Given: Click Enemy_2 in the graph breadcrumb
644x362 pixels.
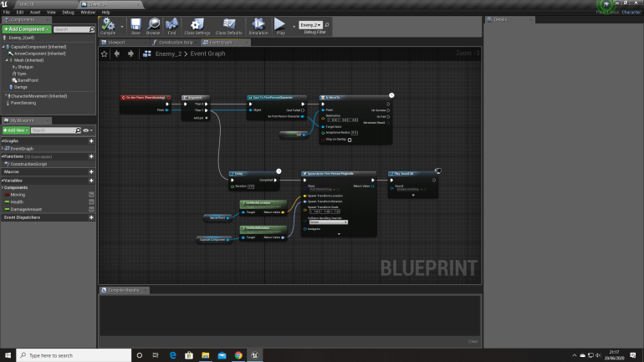Looking at the screenshot, I should [168, 54].
